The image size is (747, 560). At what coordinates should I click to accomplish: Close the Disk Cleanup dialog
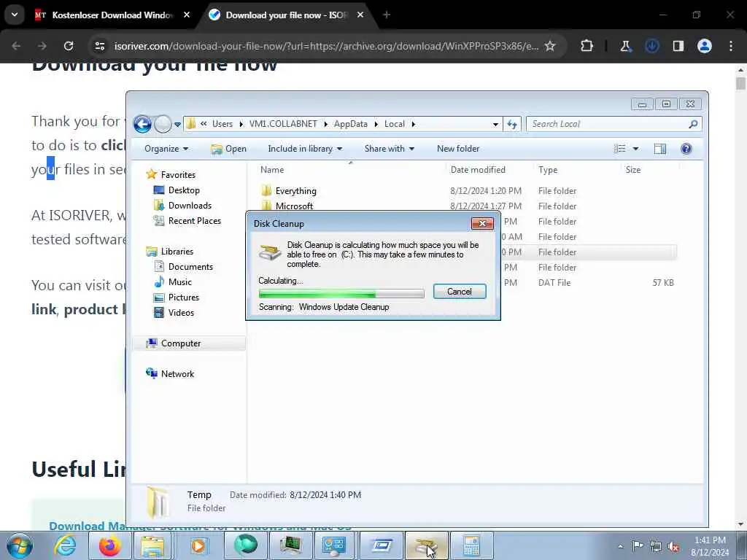click(x=482, y=223)
